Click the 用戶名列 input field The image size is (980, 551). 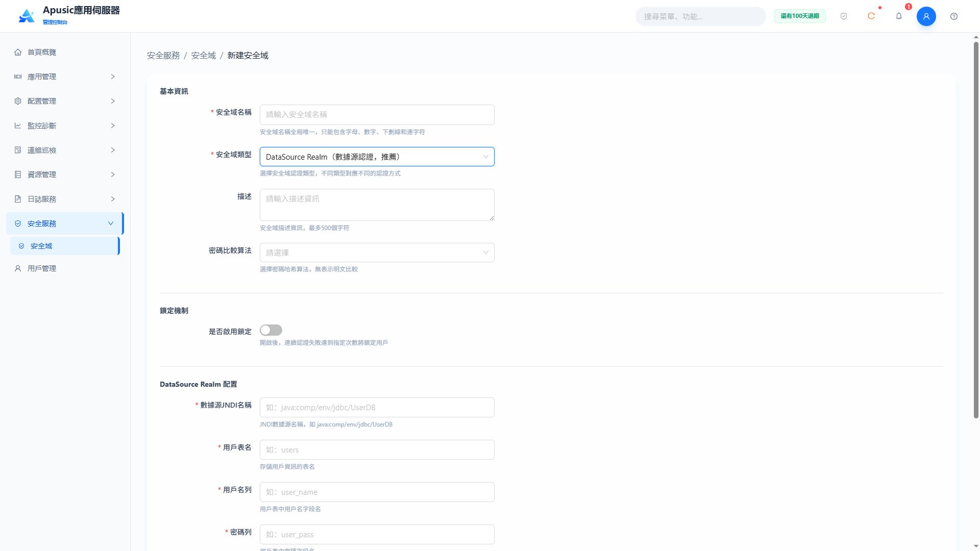(x=377, y=492)
